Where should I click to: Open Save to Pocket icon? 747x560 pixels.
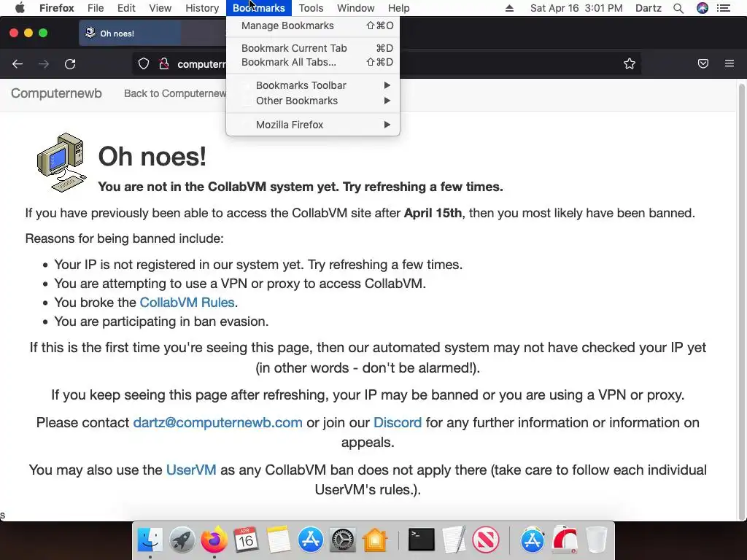pos(703,63)
